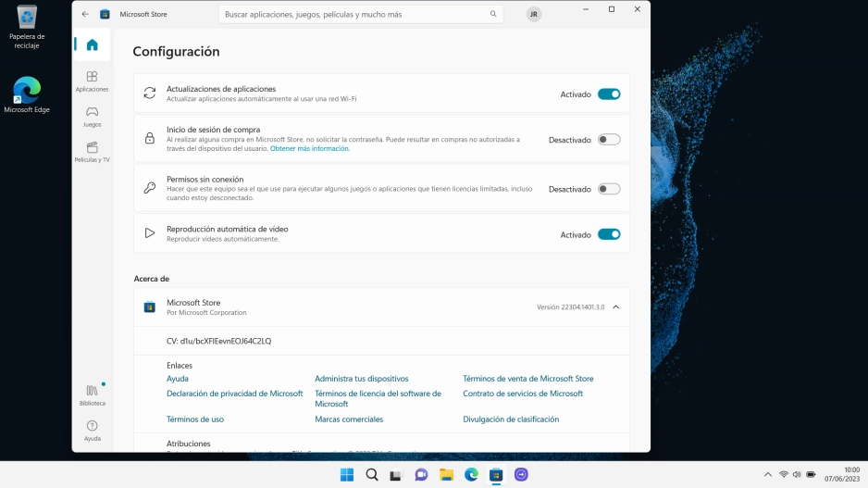The height and width of the screenshot is (488, 868).
Task: Open Biblioteca in the sidebar
Action: [92, 395]
